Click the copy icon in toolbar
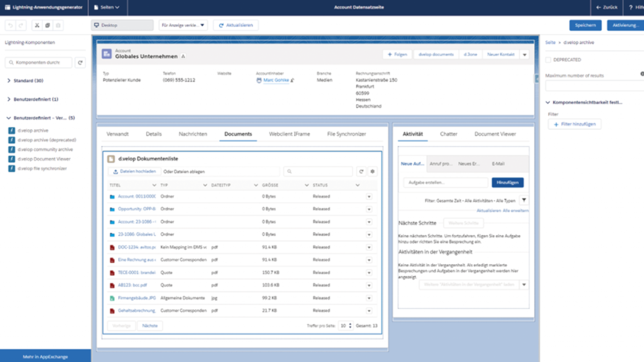This screenshot has width=644, height=362. [x=48, y=25]
